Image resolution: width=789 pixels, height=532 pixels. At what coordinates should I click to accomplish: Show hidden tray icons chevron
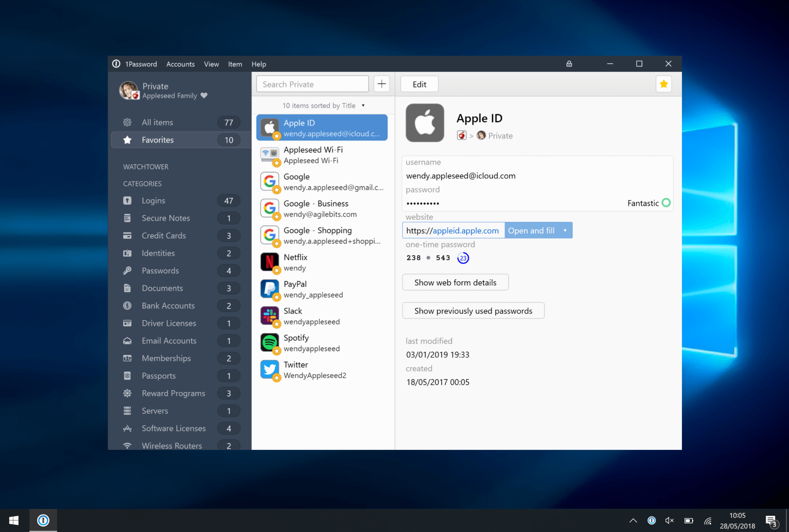tap(633, 520)
